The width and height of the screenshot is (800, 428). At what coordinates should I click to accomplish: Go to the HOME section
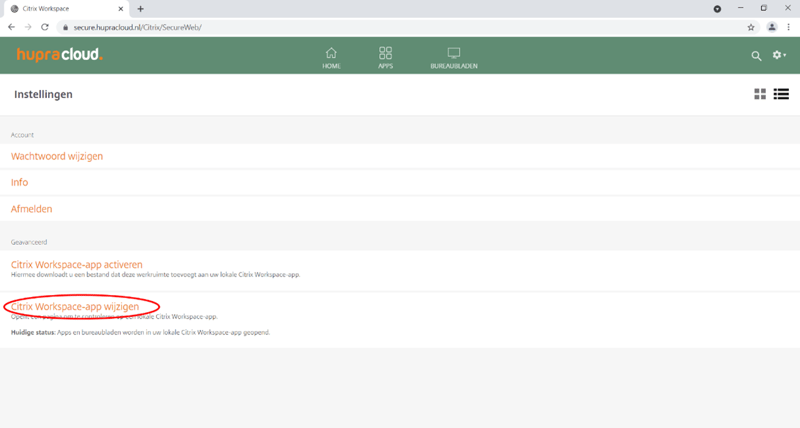(x=331, y=58)
